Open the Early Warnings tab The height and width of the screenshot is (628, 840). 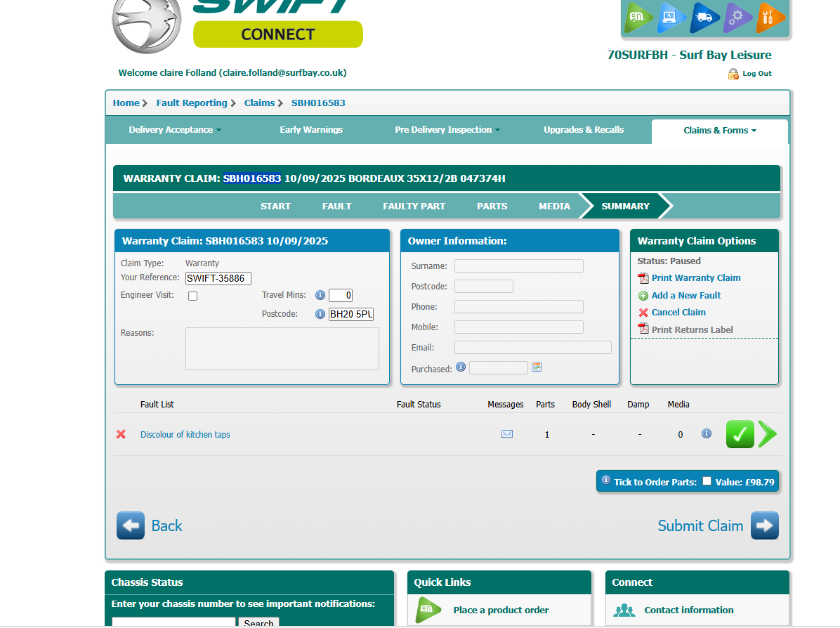(311, 130)
